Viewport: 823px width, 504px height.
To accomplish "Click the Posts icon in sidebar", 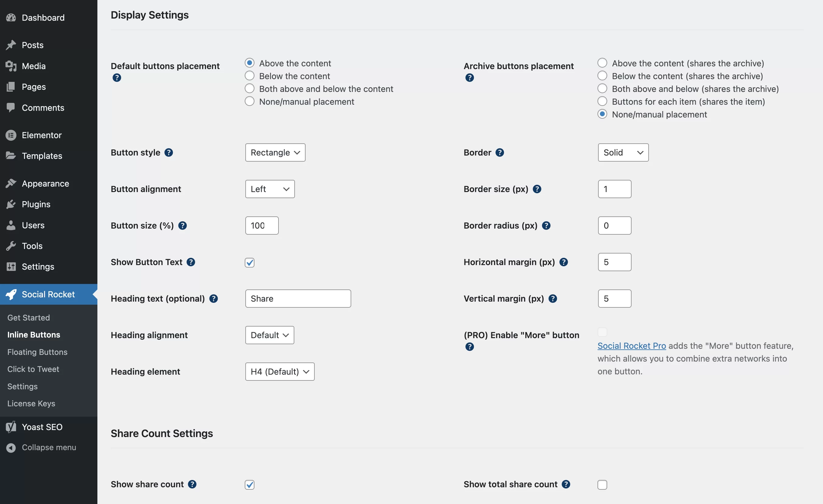I will [x=11, y=45].
